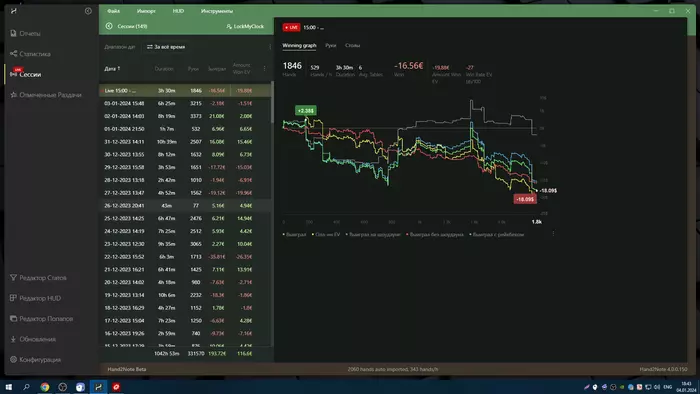Select session 31-12-2023 14:11
The image size is (700, 394).
(185, 142)
